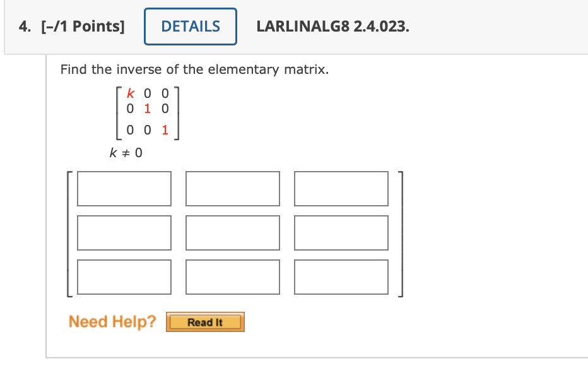
Task: Select the row 1, column 3 answer box
Action: point(341,189)
